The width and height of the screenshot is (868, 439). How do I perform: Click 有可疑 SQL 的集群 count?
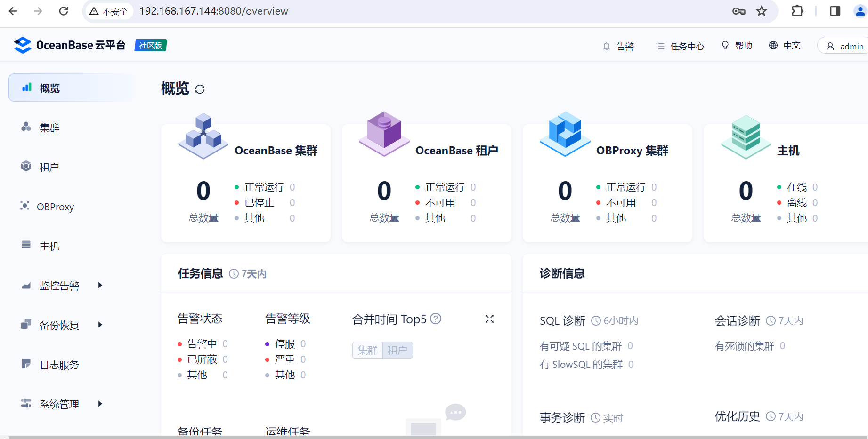[630, 346]
